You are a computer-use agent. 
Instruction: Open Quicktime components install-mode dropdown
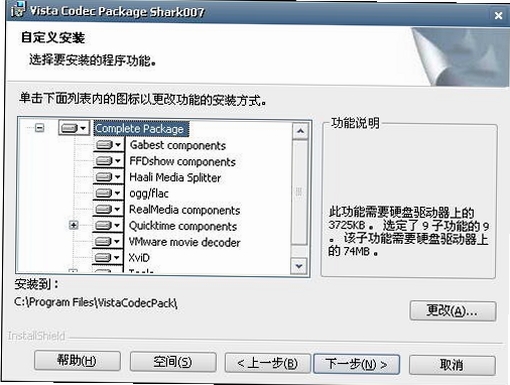108,225
